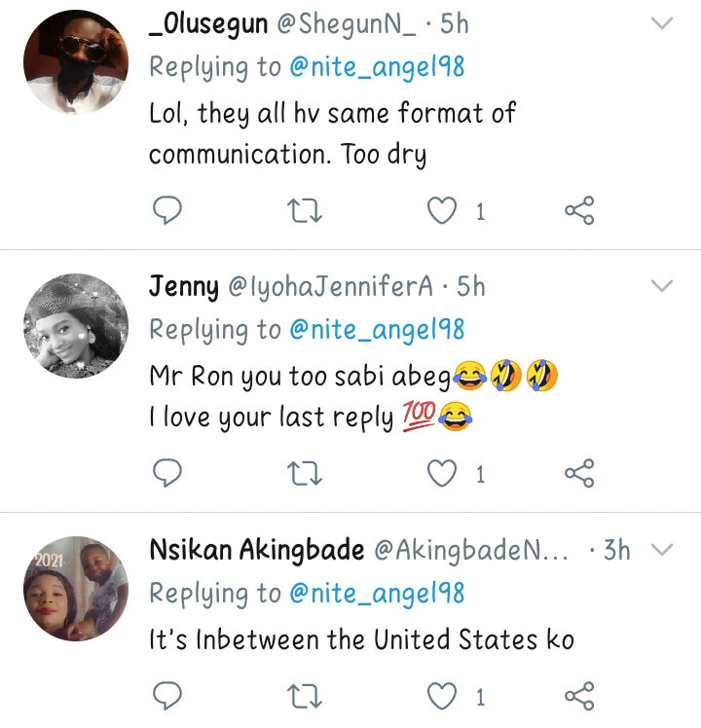Screen dimensions: 701x728
Task: Open chevron menu on Nsikan Akingbade's tweet
Action: [662, 550]
